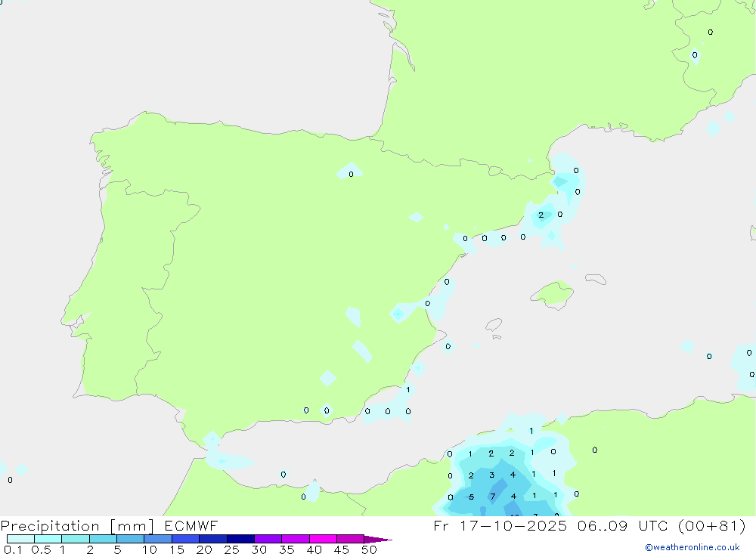Select the 20–25 mm dark blue swatch
The image size is (756, 554).
tap(213, 539)
